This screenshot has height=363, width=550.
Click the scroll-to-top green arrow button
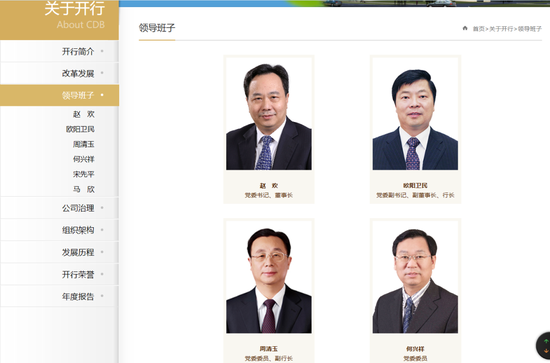pos(546,341)
